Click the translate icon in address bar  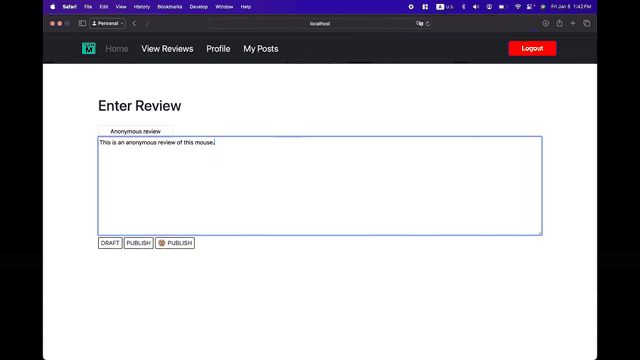[419, 24]
